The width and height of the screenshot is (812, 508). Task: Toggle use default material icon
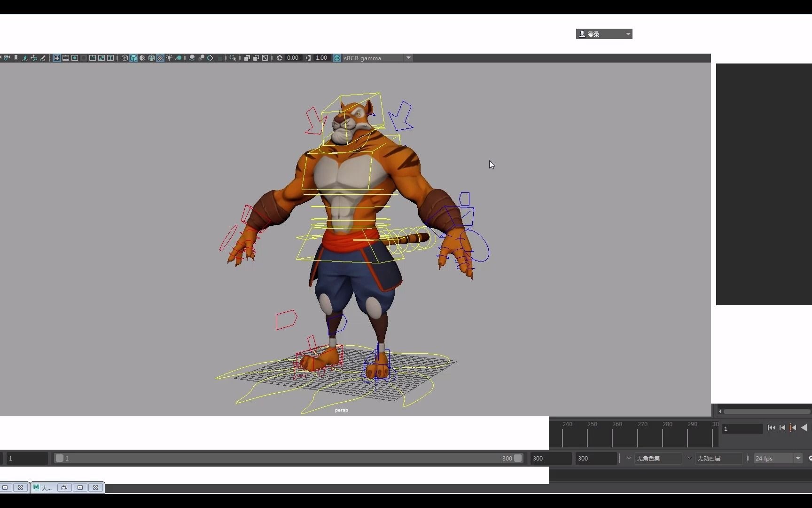[x=142, y=58]
